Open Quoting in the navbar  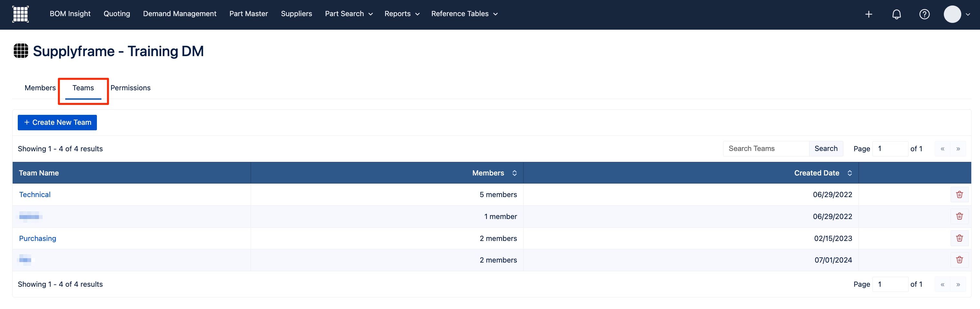pos(117,14)
